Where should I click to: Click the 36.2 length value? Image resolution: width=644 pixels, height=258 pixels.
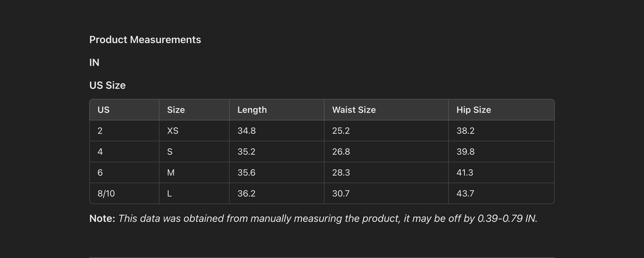[246, 194]
